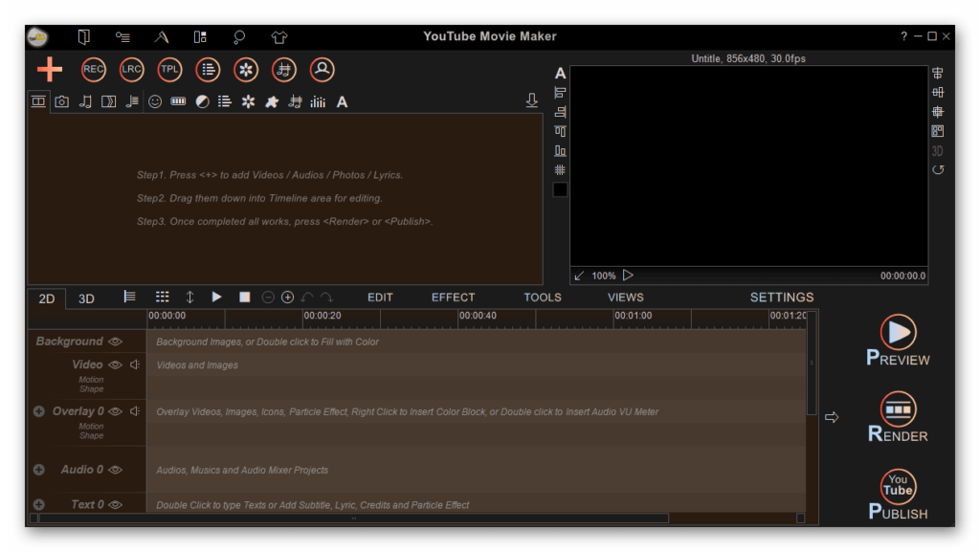Click the dotted grid timeline icon

163,298
